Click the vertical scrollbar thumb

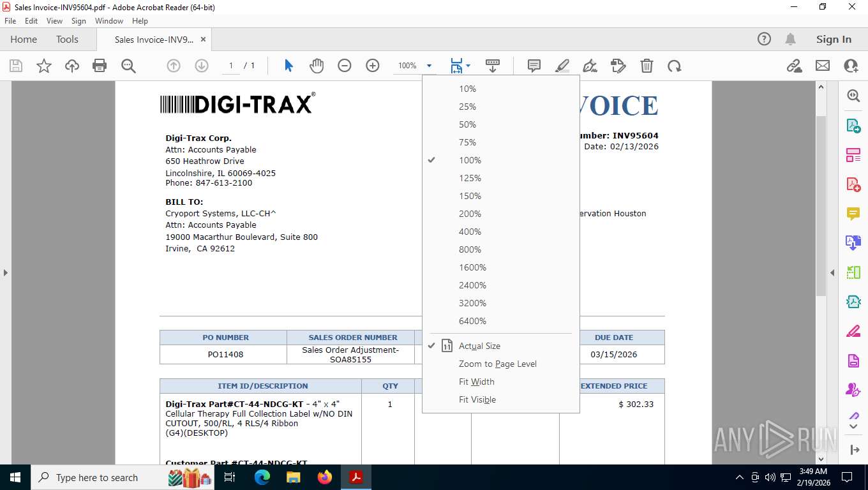[x=821, y=205]
